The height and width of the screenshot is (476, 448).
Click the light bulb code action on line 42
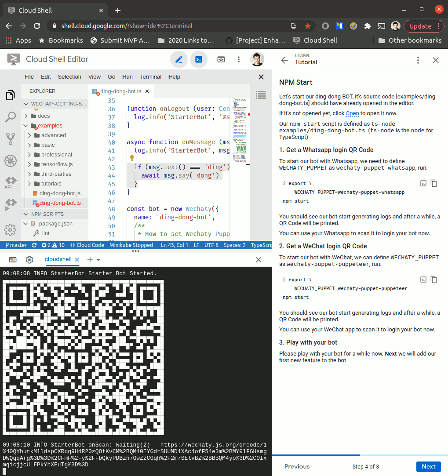(x=132, y=158)
